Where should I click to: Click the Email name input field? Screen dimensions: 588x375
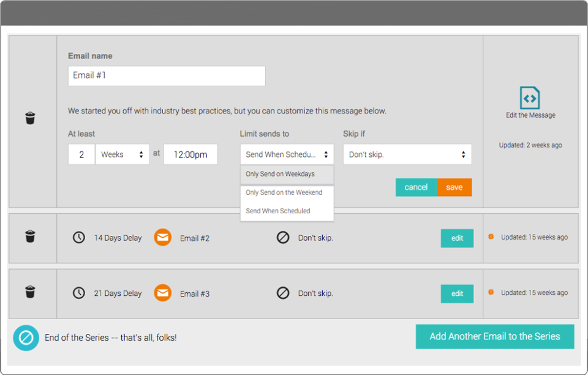click(x=165, y=75)
